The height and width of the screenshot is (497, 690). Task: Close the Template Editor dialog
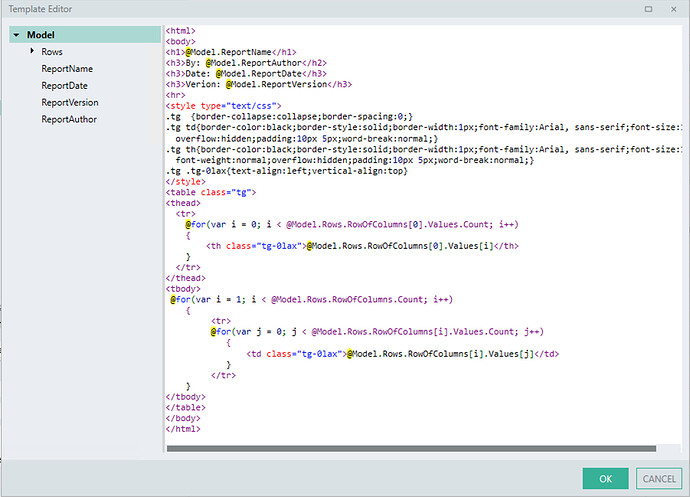[674, 9]
